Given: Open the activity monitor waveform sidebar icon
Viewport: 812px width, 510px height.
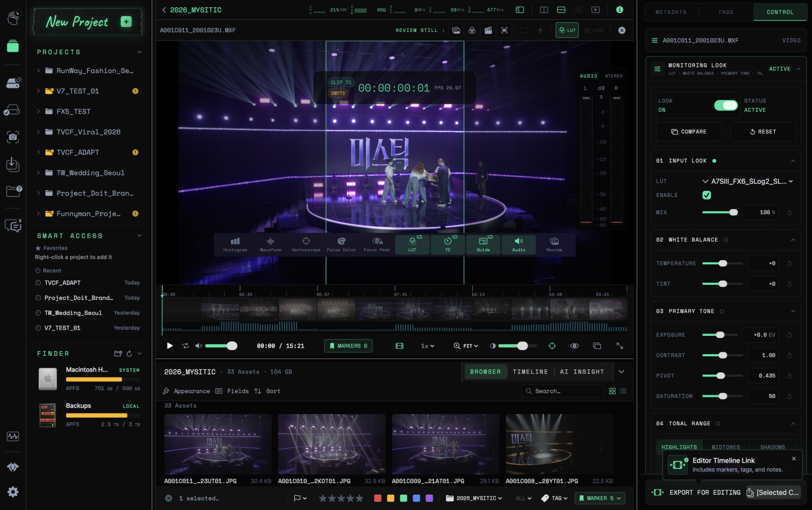Looking at the screenshot, I should [13, 436].
